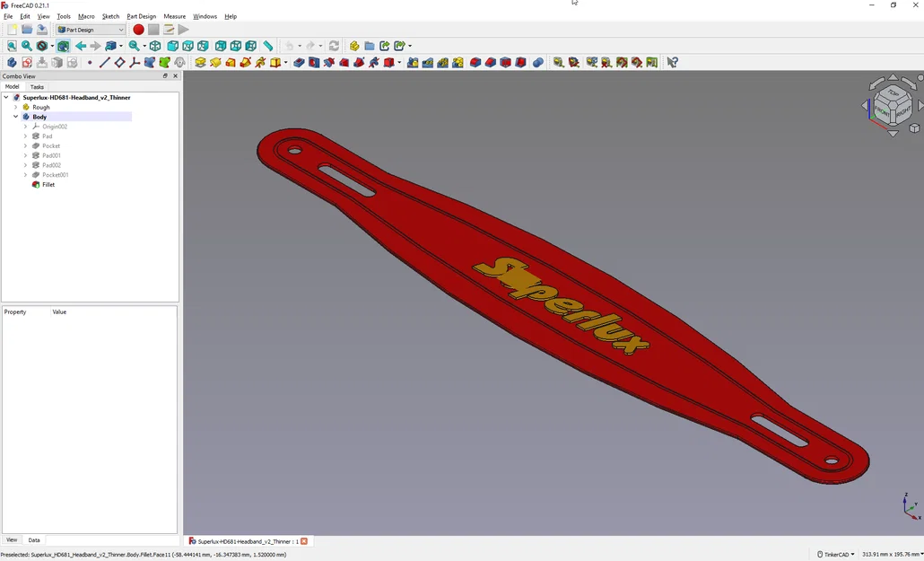Click the New document icon
Screen dimensions: 924x561
pos(12,30)
